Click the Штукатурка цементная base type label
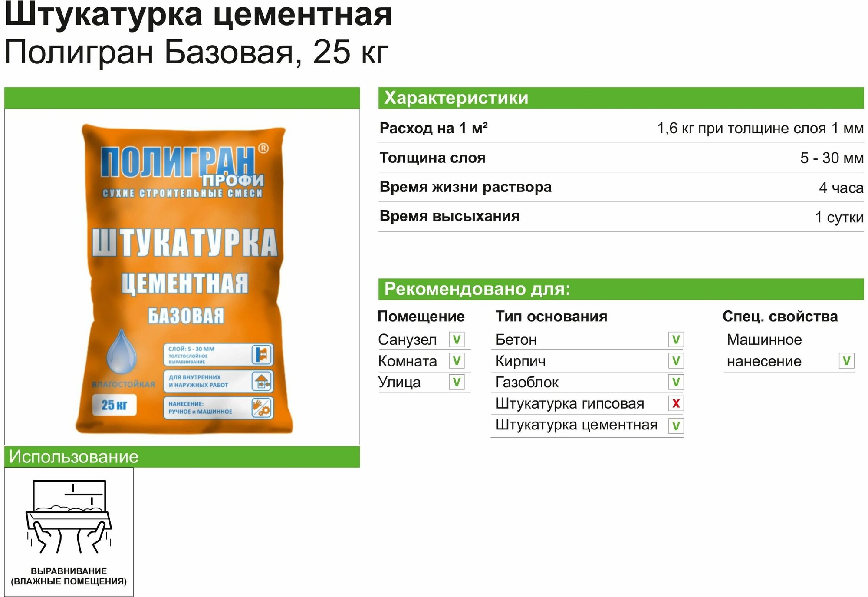 tap(576, 425)
